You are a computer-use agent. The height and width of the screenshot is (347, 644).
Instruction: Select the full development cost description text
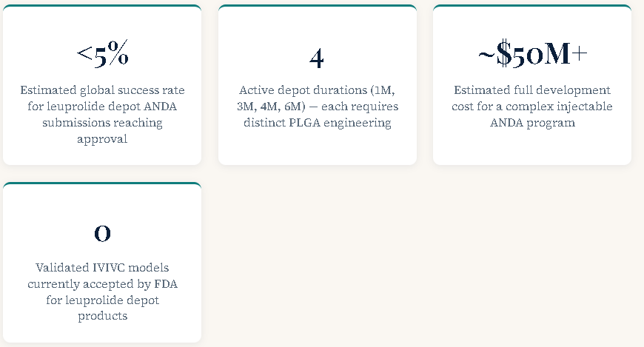[532, 106]
